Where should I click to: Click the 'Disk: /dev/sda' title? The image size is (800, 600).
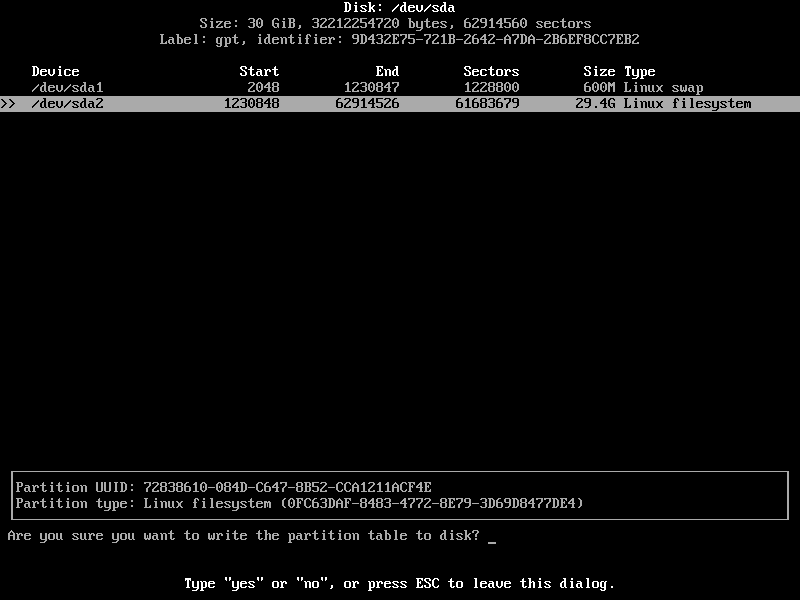tap(399, 8)
